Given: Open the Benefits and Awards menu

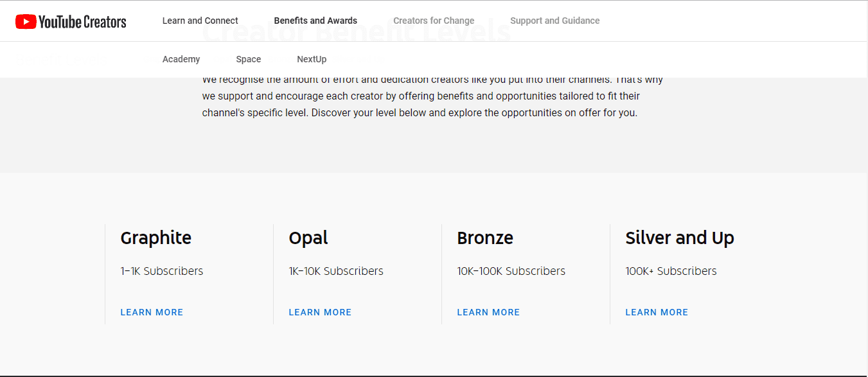Looking at the screenshot, I should (315, 21).
